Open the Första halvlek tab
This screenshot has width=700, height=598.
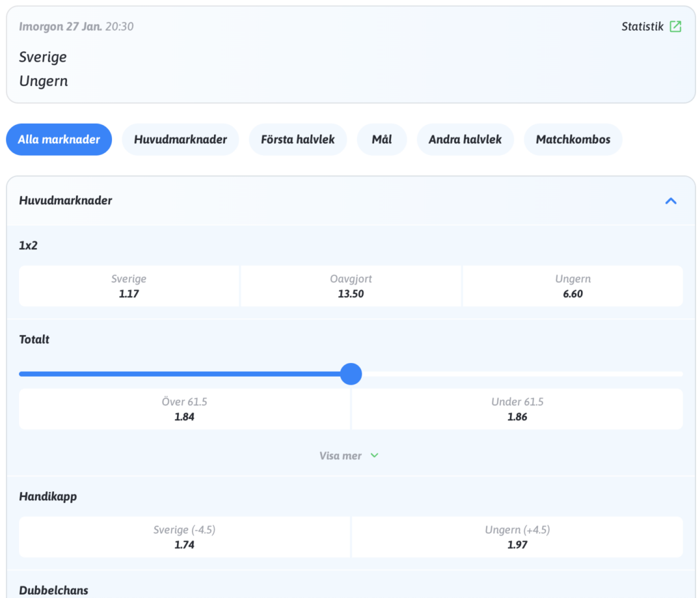click(297, 139)
